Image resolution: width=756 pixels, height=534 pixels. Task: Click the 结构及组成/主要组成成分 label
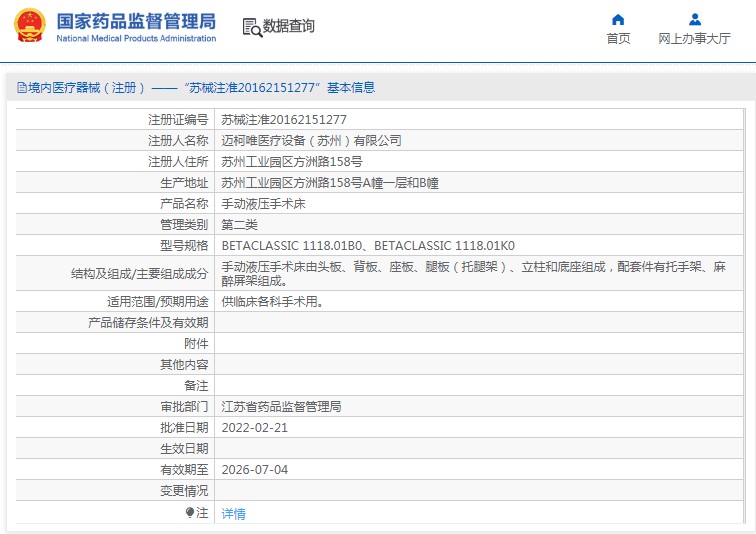click(139, 274)
